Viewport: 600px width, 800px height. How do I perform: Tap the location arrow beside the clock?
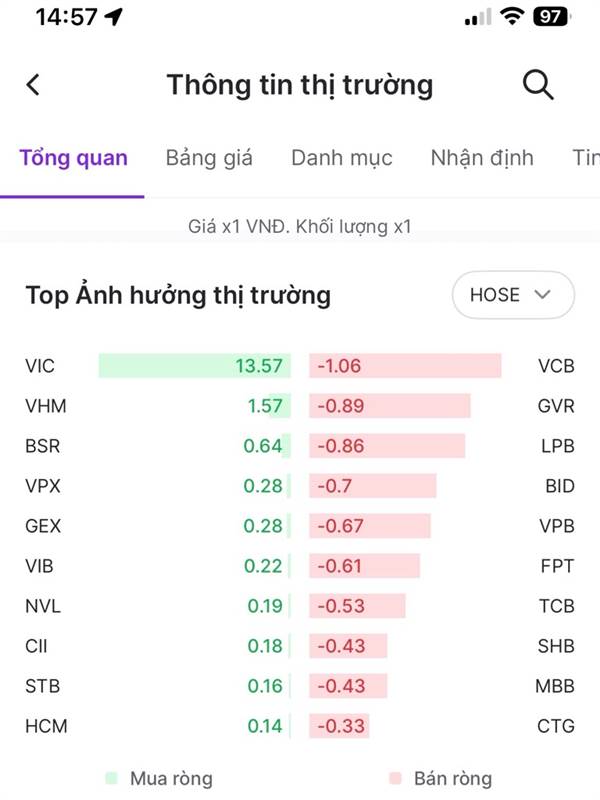pyautogui.click(x=114, y=17)
